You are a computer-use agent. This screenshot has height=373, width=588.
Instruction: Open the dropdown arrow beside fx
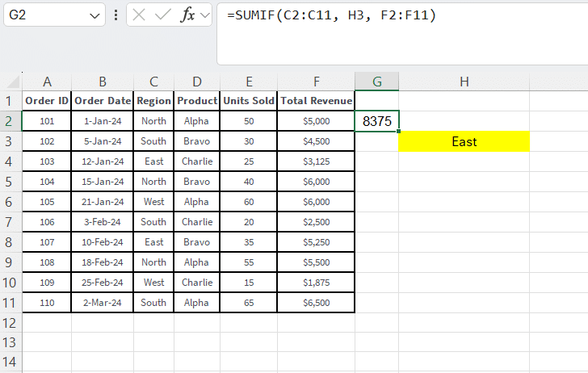(205, 15)
